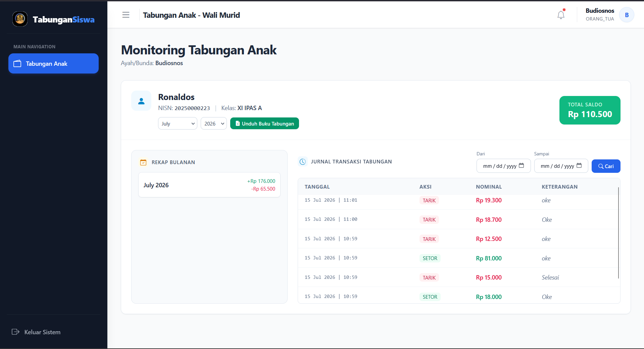Screen dimensions: 644x349
Task: Click the NISN number 20250000223
Action: coord(192,108)
